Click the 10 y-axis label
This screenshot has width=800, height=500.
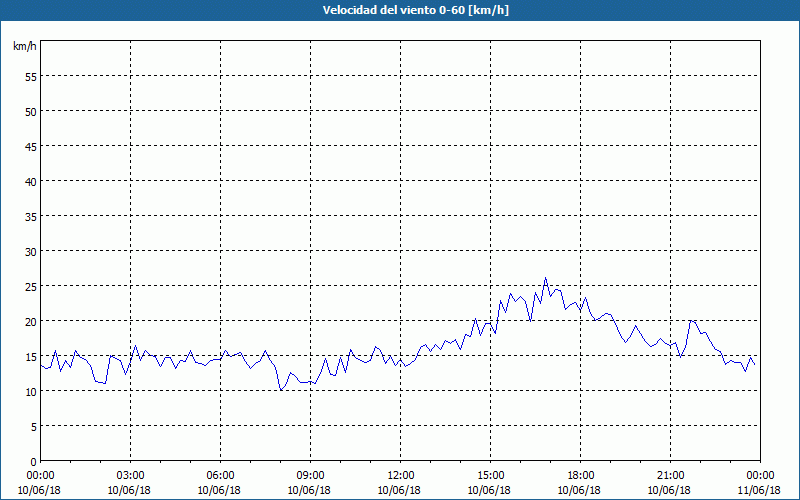coord(31,392)
